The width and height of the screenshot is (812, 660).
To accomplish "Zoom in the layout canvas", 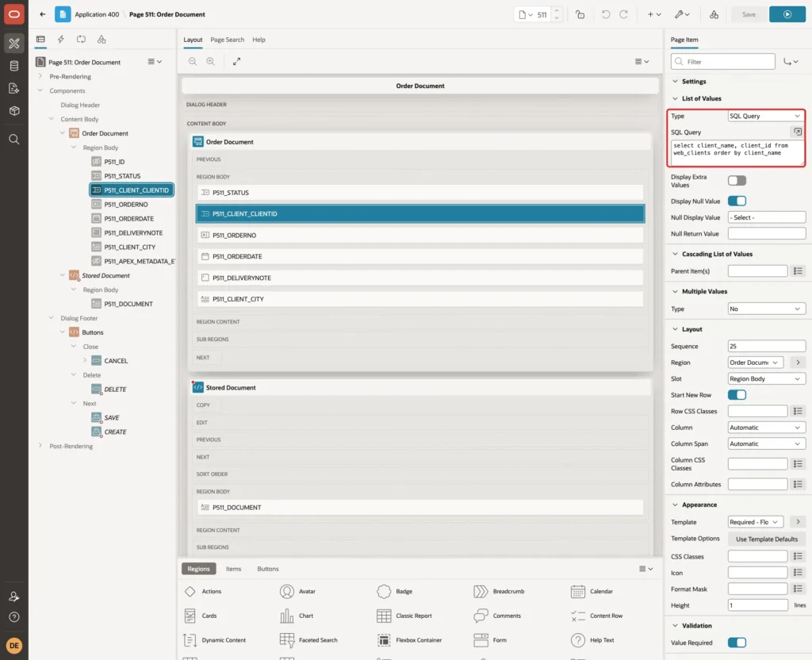I will (210, 61).
